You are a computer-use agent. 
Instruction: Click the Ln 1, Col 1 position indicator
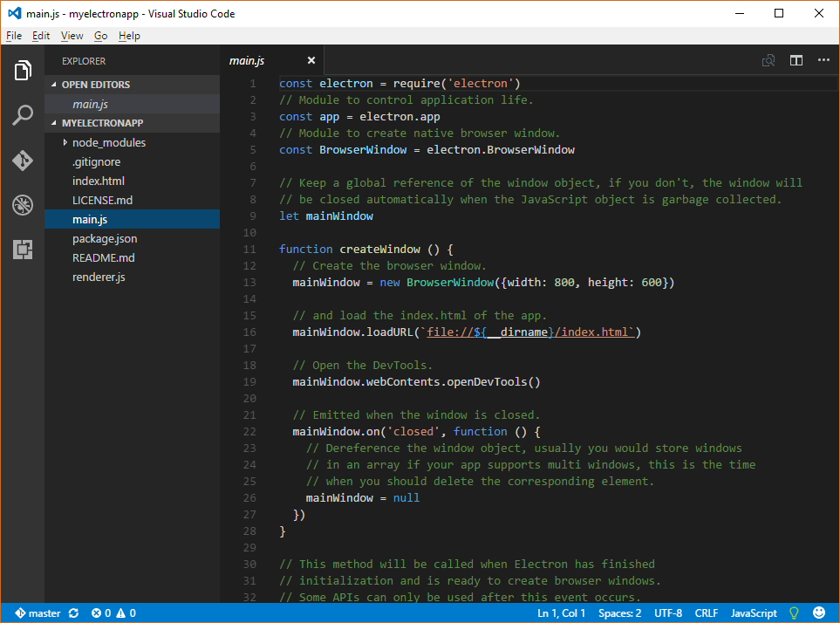[x=561, y=613]
